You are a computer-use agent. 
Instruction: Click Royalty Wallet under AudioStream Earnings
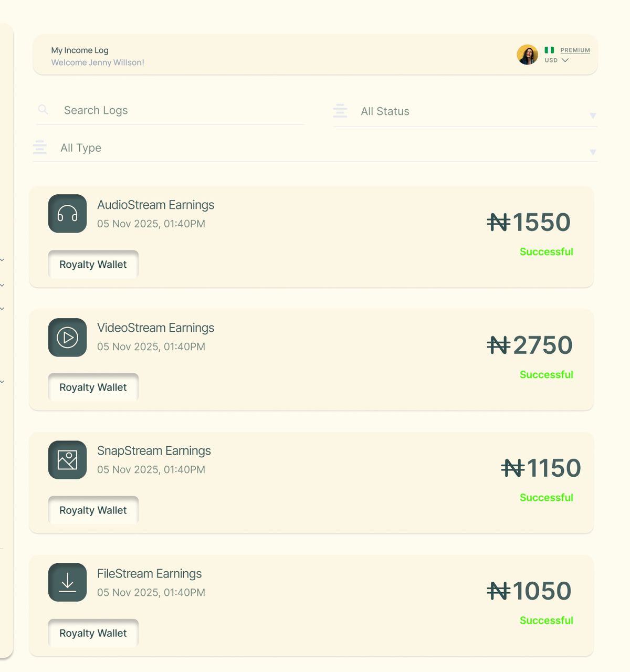(93, 265)
